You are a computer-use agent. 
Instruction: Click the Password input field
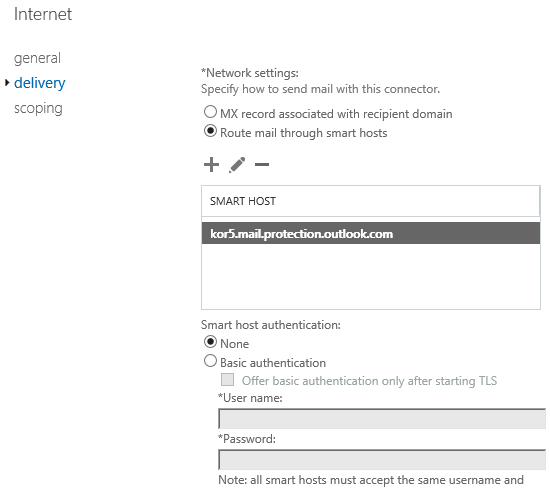[x=382, y=460]
